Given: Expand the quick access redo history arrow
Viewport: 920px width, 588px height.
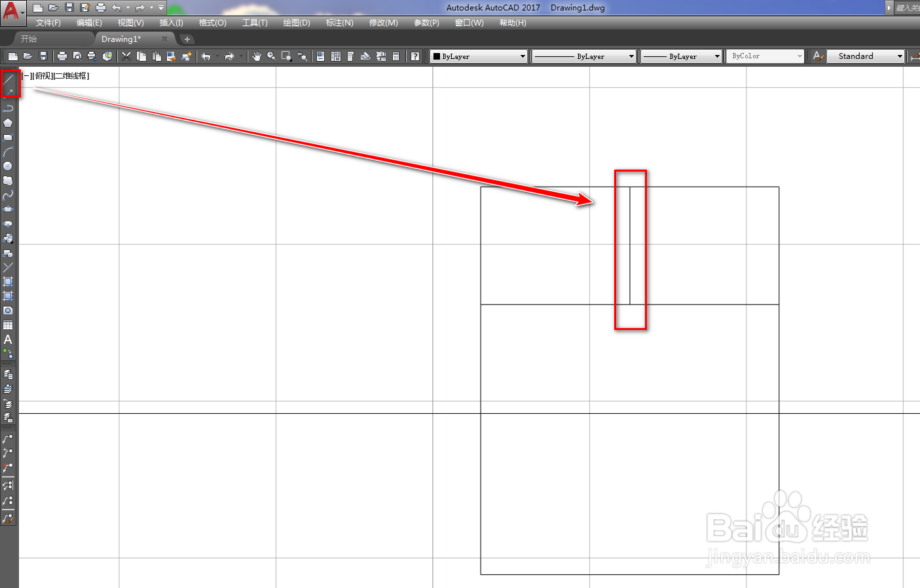Looking at the screenshot, I should [x=151, y=8].
